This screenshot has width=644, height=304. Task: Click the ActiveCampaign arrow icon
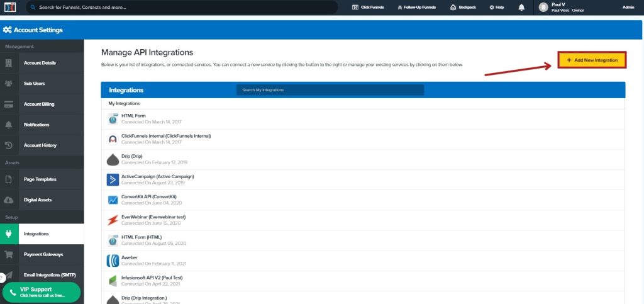(x=113, y=179)
